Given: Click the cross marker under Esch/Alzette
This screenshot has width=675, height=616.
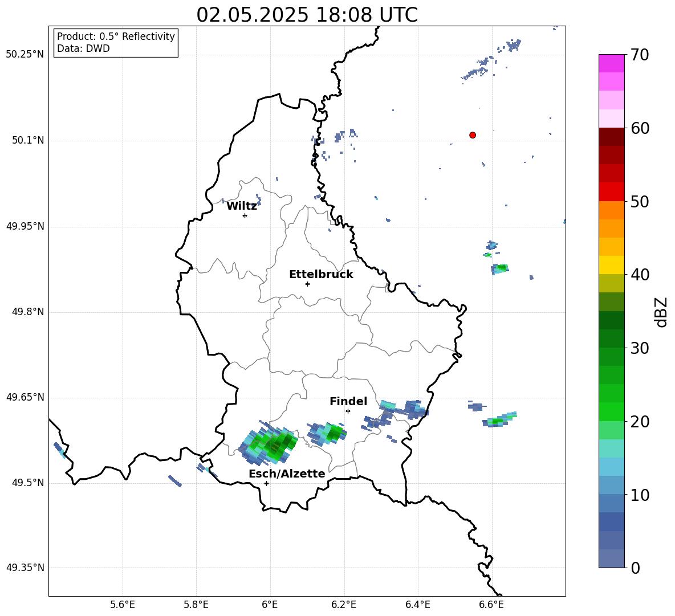Looking at the screenshot, I should pyautogui.click(x=266, y=483).
